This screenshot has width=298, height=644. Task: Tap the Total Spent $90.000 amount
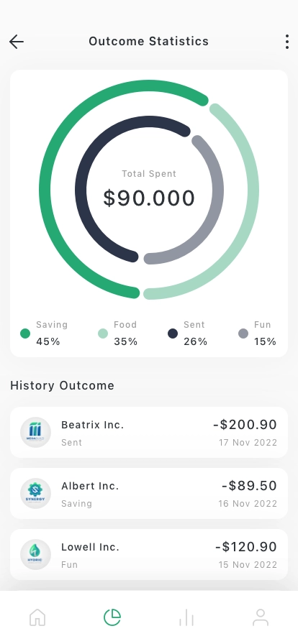[x=149, y=198]
